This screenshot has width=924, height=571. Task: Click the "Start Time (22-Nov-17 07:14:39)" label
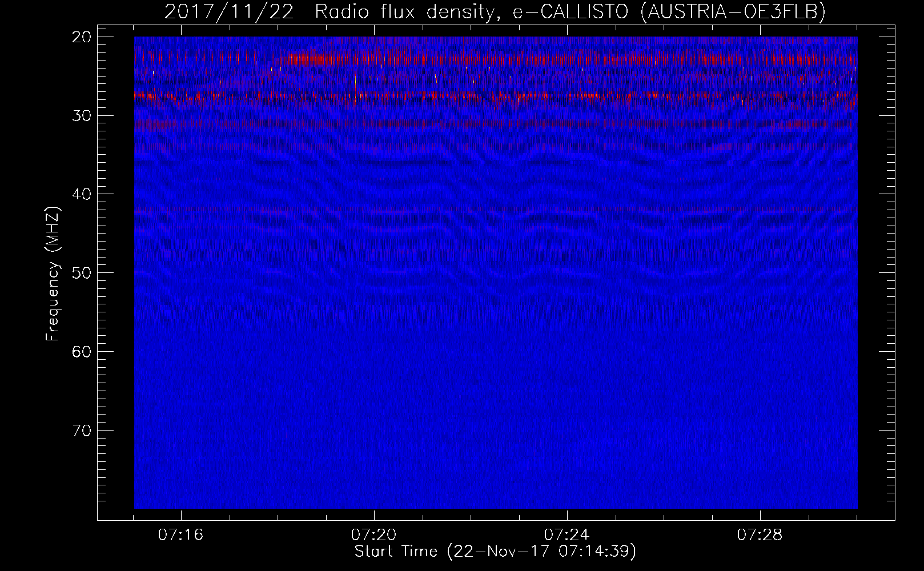(495, 552)
